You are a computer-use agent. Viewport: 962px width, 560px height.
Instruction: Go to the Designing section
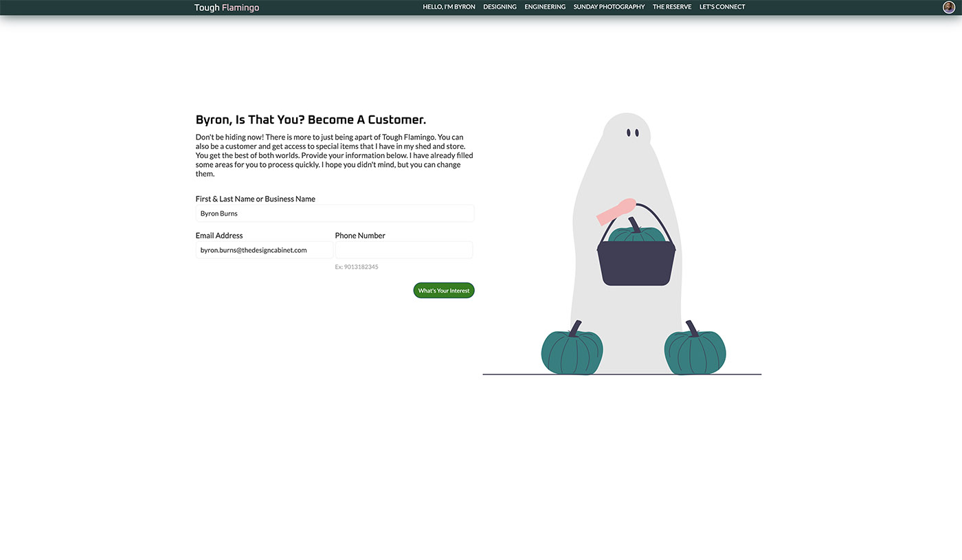pos(500,7)
